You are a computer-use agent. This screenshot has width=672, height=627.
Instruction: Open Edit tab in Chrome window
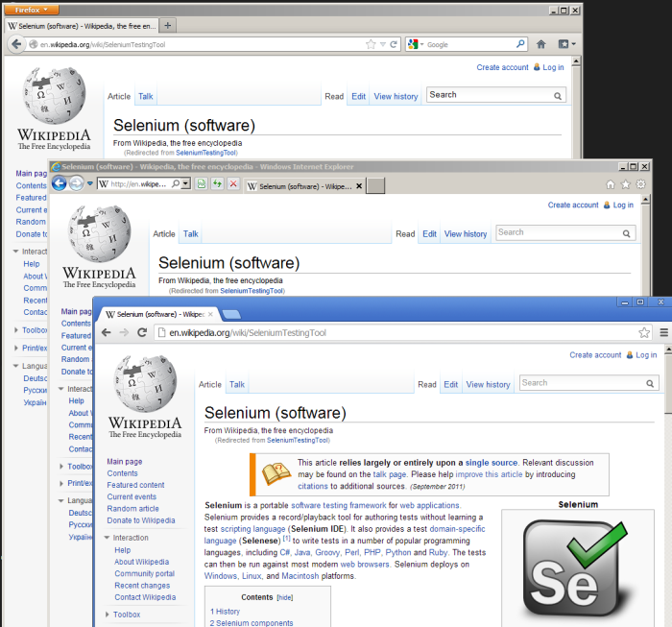(x=451, y=384)
